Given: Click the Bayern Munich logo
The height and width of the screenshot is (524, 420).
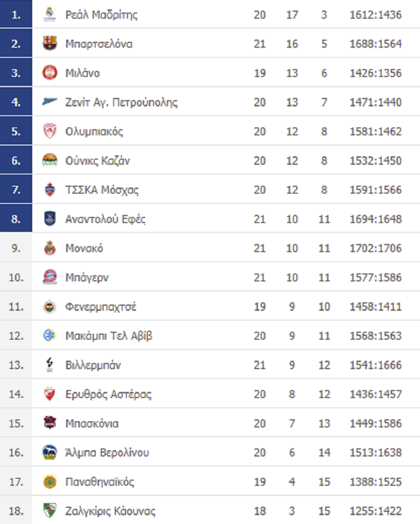Looking at the screenshot, I should pyautogui.click(x=50, y=277).
